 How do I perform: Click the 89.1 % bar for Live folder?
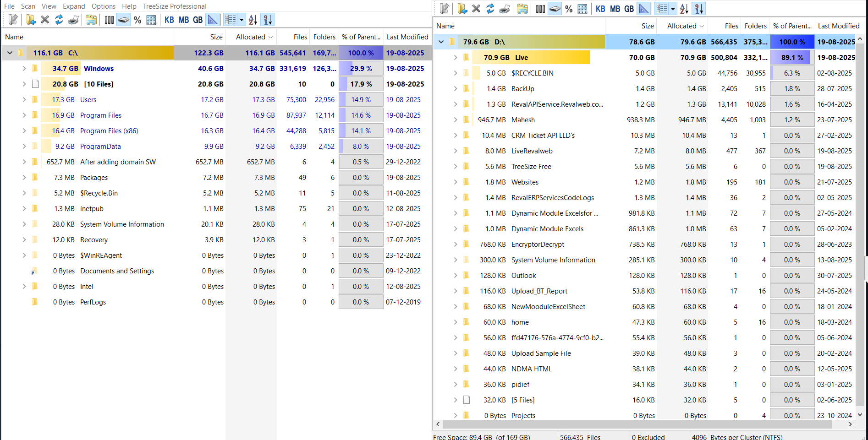click(x=792, y=58)
